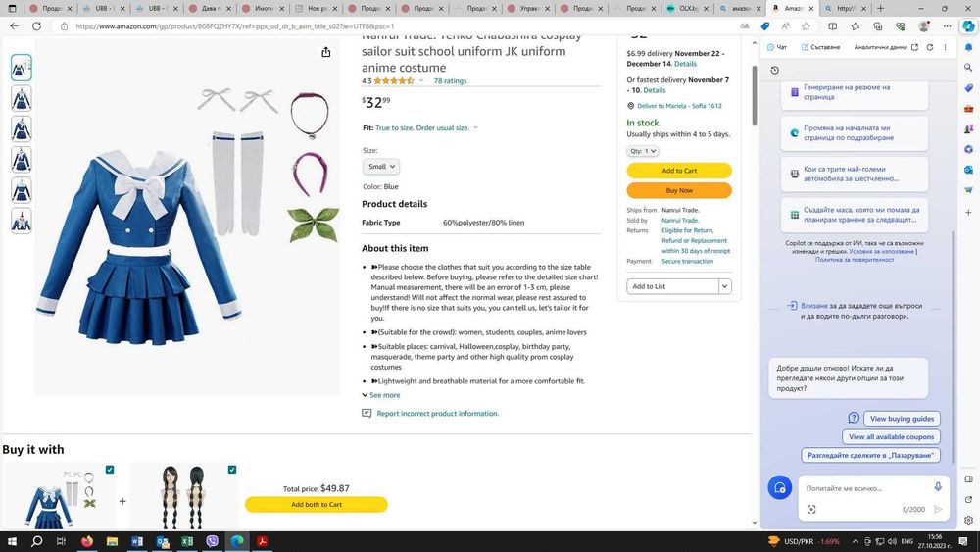
Task: Click the microphone icon in Copilot input
Action: [938, 487]
